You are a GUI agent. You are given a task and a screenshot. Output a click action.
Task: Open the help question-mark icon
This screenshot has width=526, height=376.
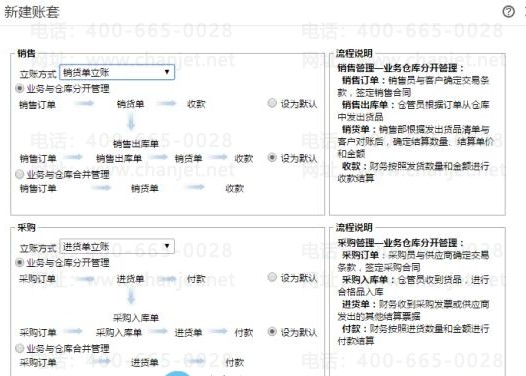click(x=509, y=12)
